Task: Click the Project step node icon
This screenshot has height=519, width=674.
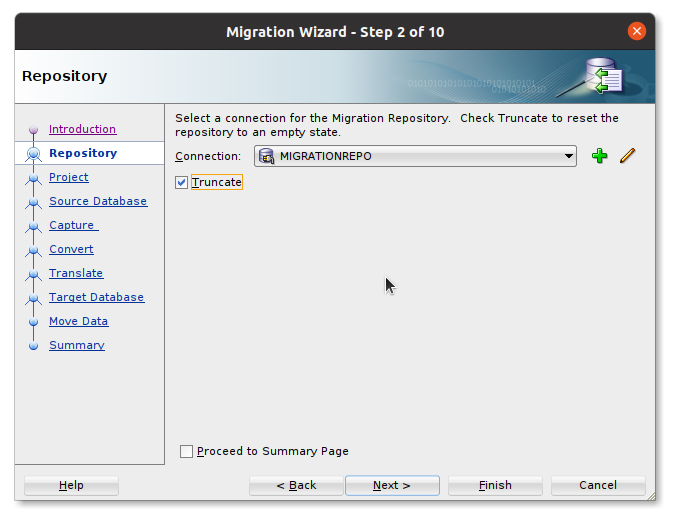Action: click(x=34, y=178)
